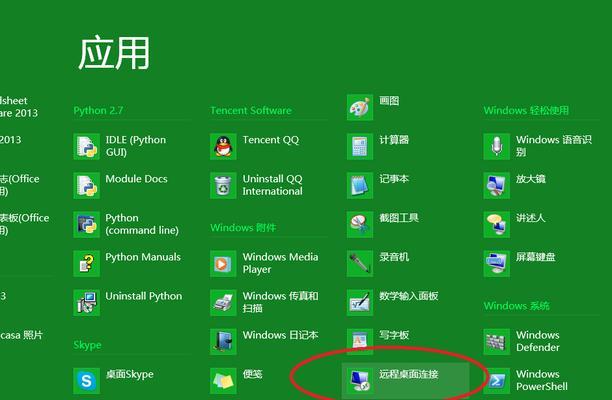Viewport: 612px width, 400px height.
Task: Click the Tencent Software group heading
Action: tap(251, 110)
